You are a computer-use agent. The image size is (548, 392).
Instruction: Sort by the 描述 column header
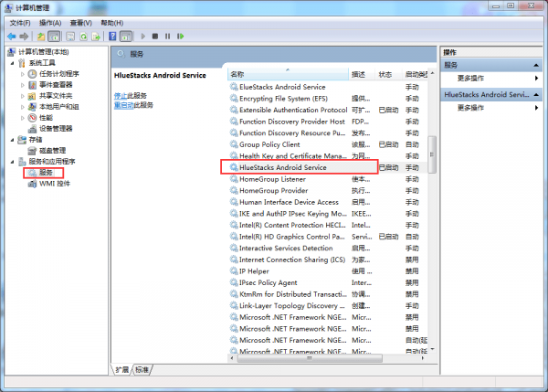tap(362, 75)
